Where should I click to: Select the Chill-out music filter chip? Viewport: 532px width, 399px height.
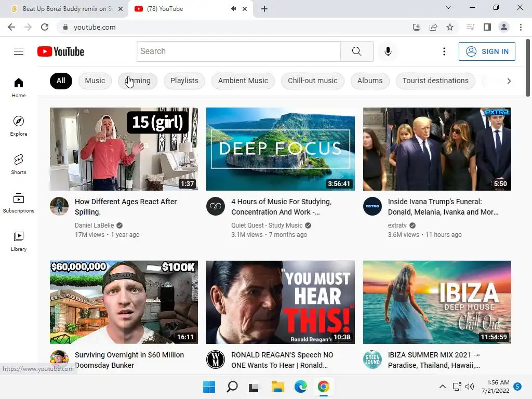coord(312,81)
